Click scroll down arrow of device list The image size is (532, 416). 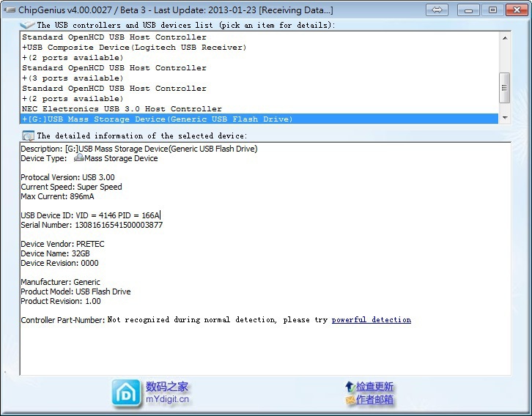coord(505,118)
